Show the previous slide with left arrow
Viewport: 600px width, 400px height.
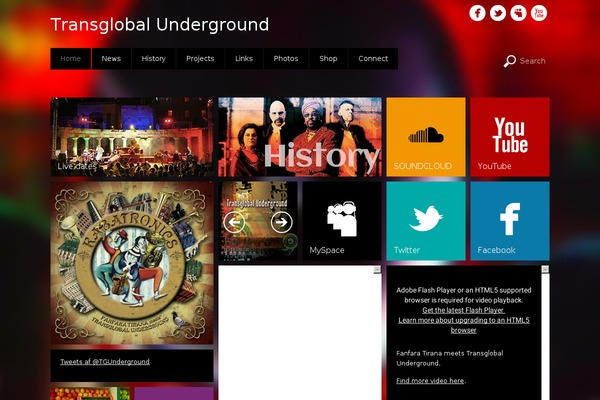(x=234, y=222)
